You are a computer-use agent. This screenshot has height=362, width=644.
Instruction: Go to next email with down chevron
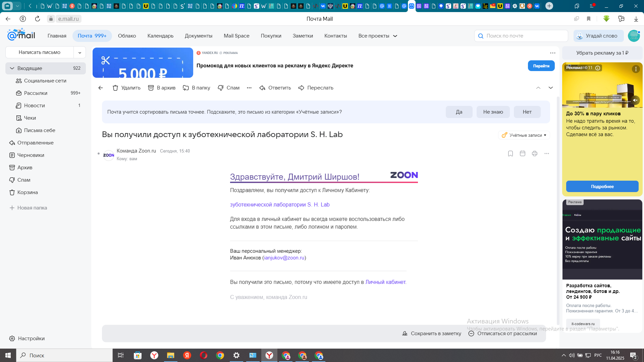551,88
